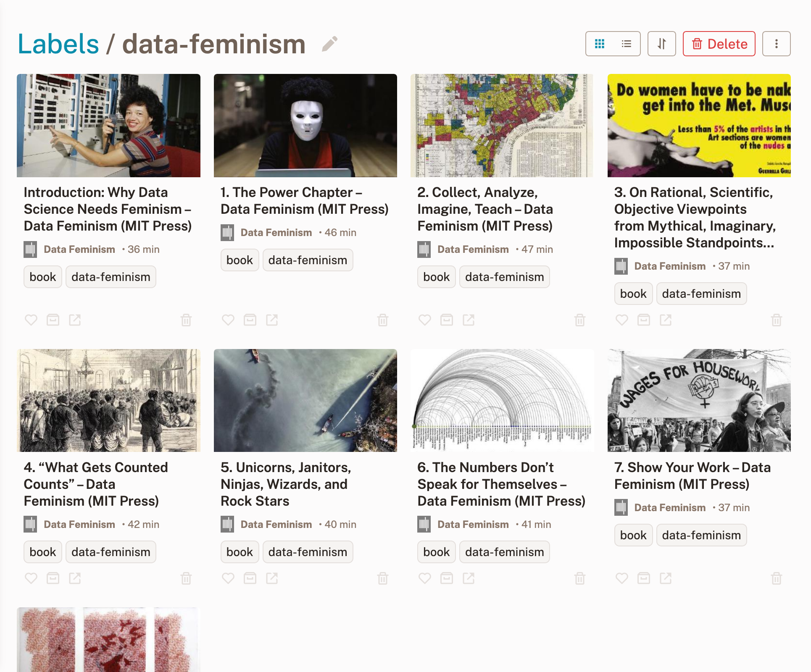Viewport: 811px width, 672px height.
Task: Open 1. The Power Chapter article title
Action: [305, 201]
